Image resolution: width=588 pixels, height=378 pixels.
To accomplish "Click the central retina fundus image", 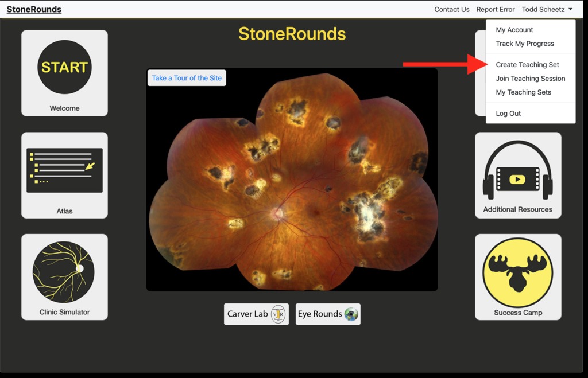I will pyautogui.click(x=292, y=189).
